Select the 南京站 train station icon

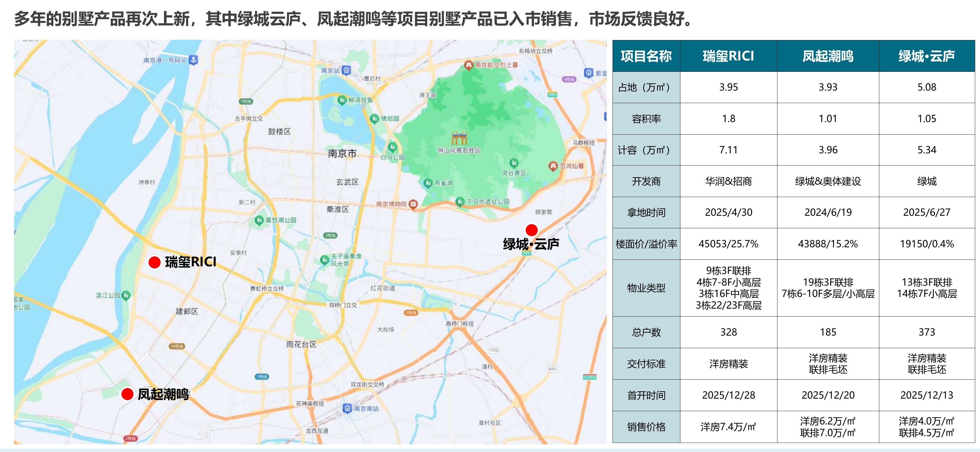[346, 70]
